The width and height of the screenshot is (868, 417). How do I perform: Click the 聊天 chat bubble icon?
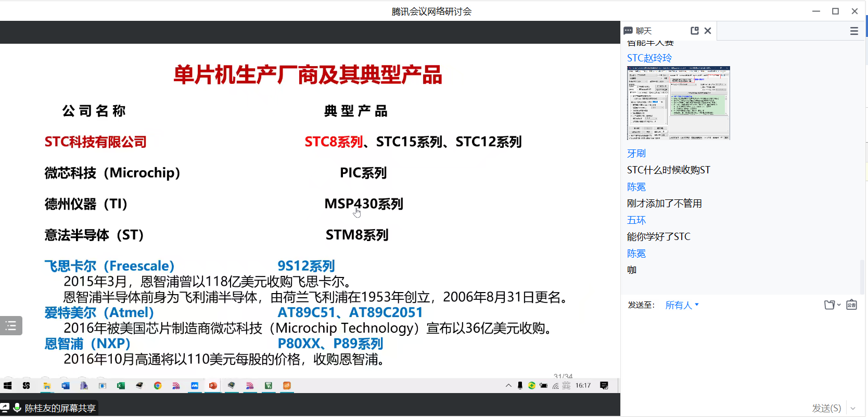[628, 31]
